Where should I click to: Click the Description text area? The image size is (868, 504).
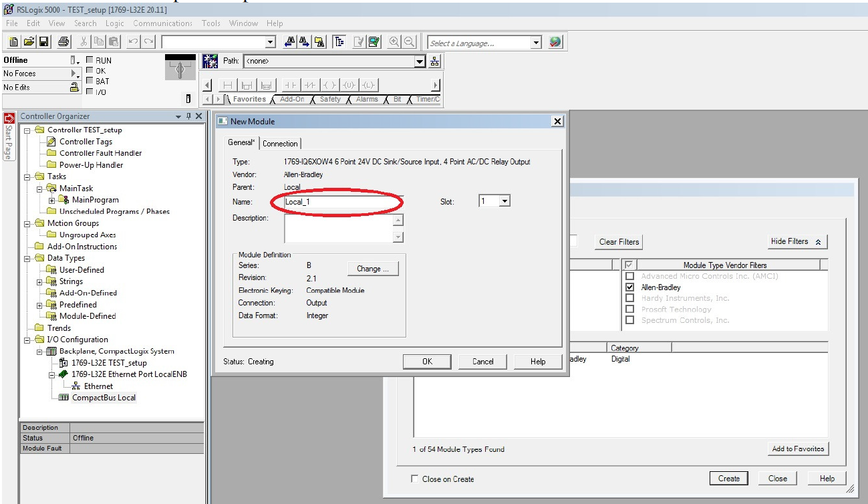(x=339, y=228)
